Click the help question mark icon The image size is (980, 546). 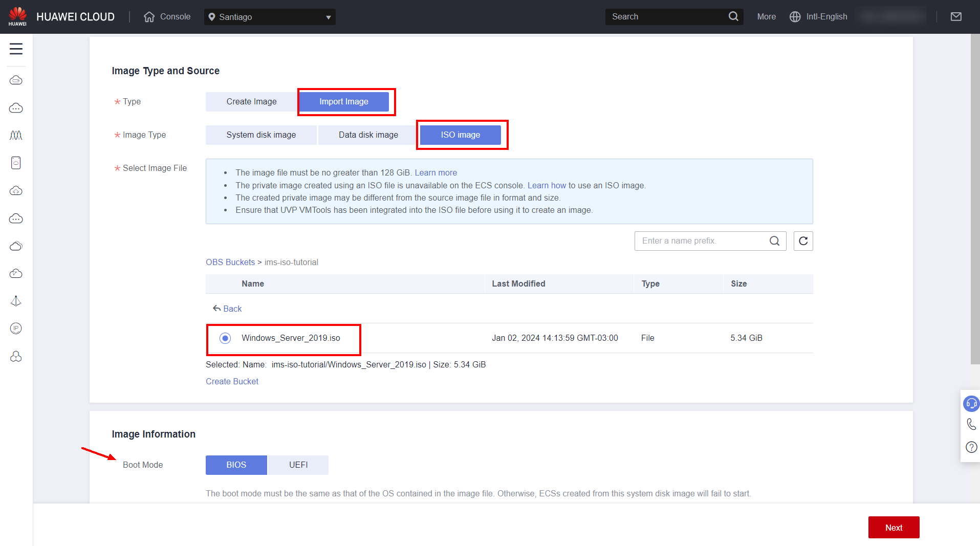[971, 447]
